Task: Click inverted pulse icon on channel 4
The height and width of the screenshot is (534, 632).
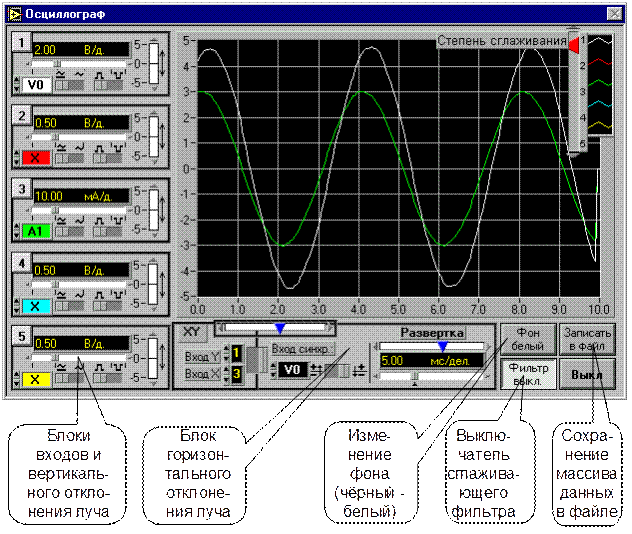Action: coord(119,292)
